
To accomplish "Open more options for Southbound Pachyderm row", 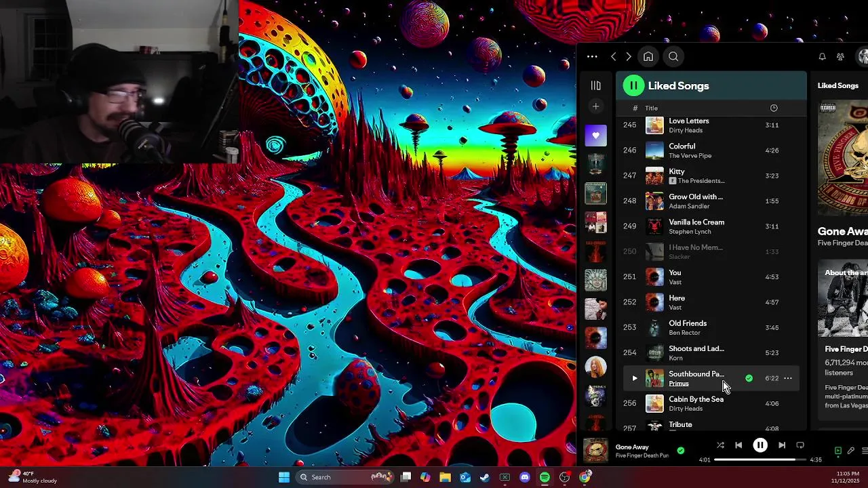I will pyautogui.click(x=788, y=378).
